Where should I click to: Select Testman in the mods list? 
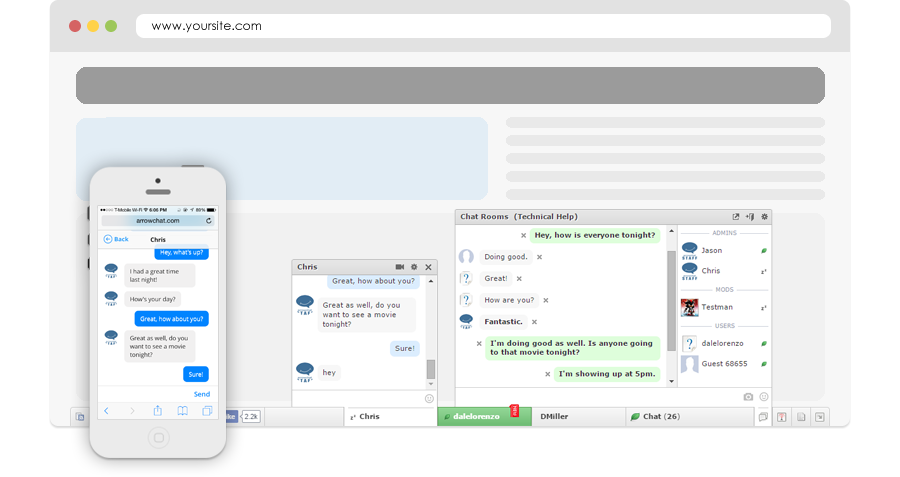pyautogui.click(x=724, y=308)
